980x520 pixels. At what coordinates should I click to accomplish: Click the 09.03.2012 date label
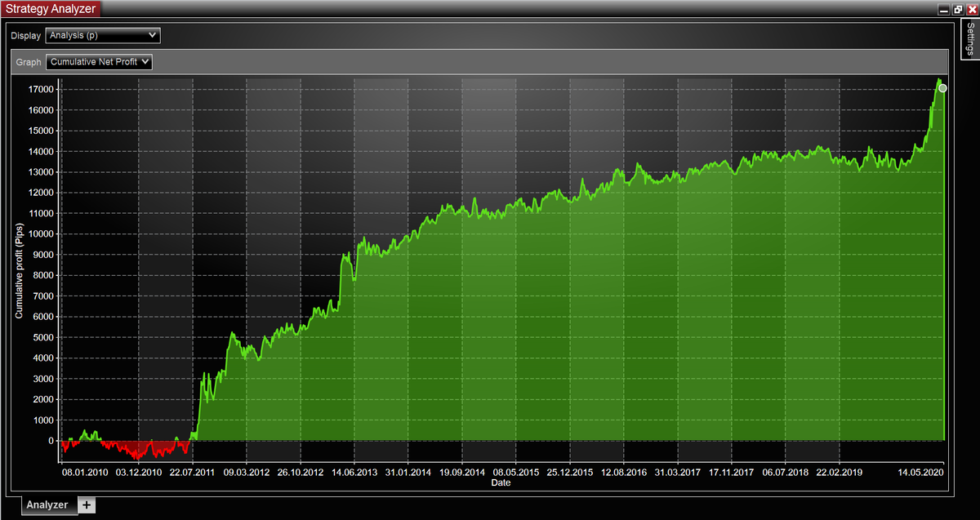(x=247, y=472)
